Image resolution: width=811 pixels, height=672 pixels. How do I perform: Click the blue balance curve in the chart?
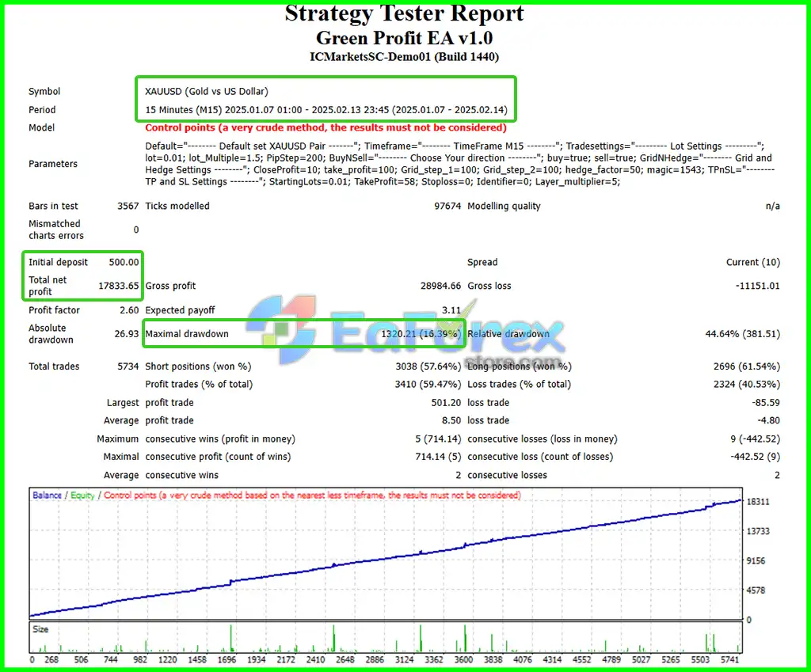386,558
